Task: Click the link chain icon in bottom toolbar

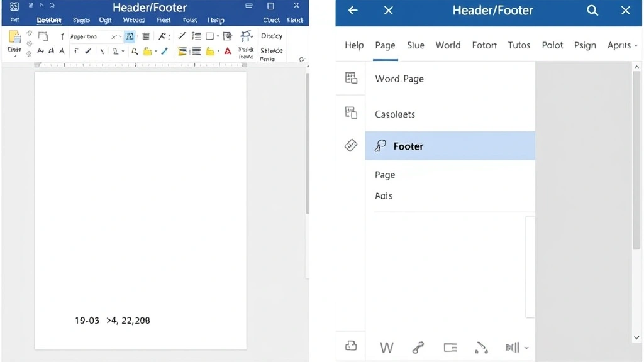Action: click(418, 348)
